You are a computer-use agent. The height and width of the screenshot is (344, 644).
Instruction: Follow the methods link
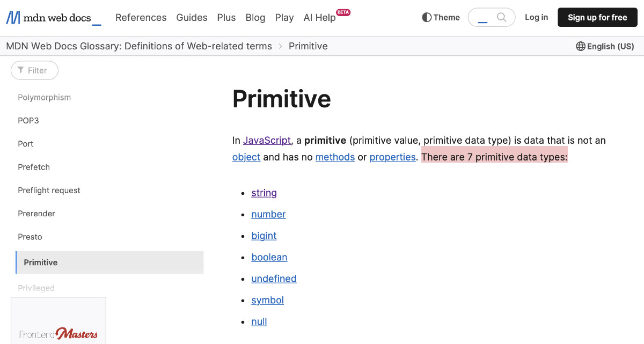click(x=335, y=157)
